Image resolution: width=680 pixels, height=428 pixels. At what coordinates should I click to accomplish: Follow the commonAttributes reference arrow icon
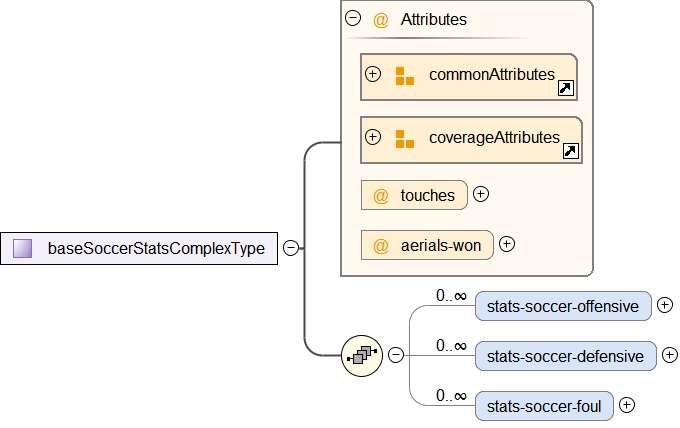point(566,89)
